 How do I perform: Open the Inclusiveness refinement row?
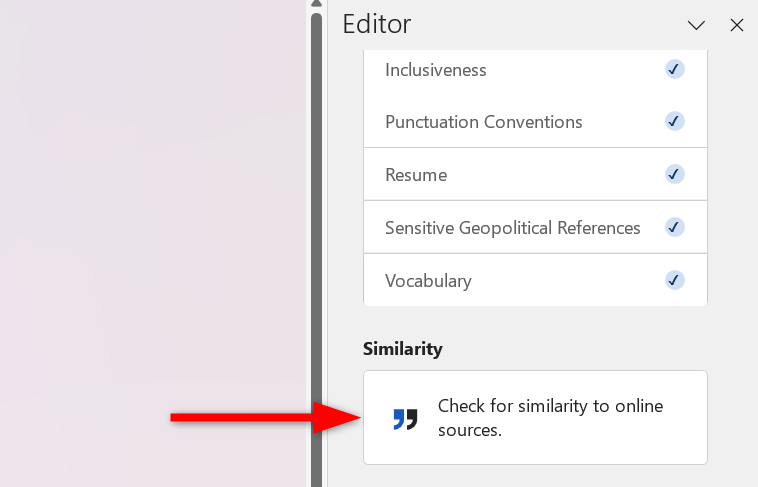click(436, 70)
